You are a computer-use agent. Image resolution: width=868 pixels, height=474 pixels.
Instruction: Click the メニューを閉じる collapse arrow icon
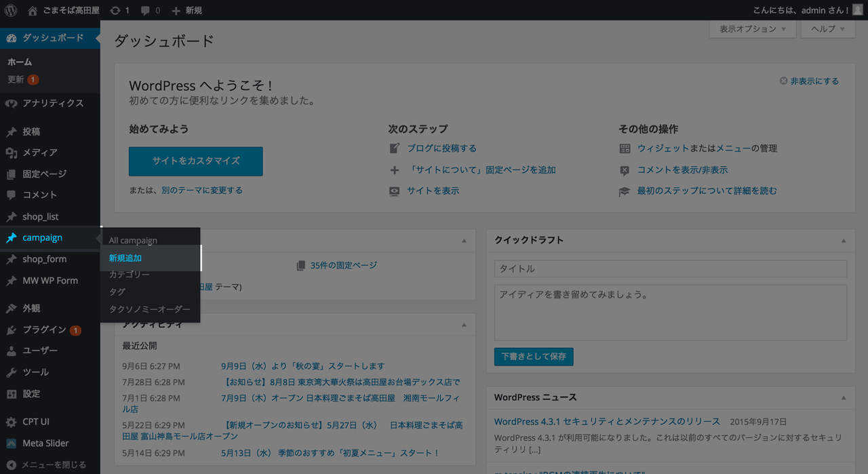(x=11, y=465)
